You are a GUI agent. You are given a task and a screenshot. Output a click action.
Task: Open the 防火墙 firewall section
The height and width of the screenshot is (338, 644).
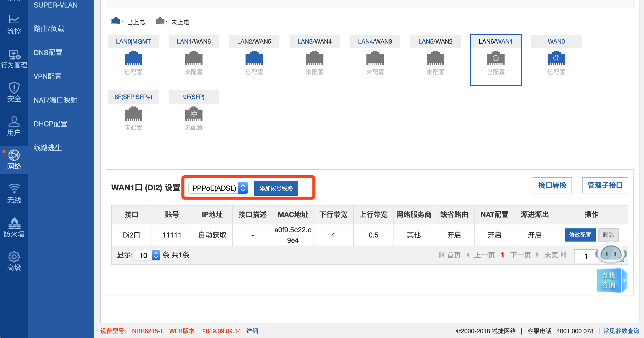click(x=14, y=227)
